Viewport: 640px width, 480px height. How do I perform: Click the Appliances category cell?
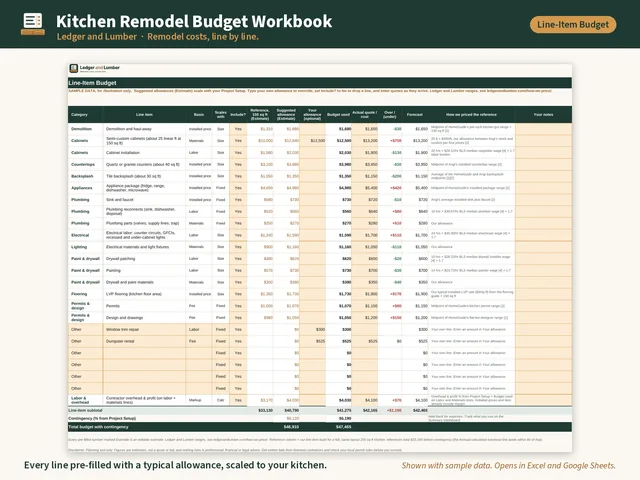(x=85, y=188)
